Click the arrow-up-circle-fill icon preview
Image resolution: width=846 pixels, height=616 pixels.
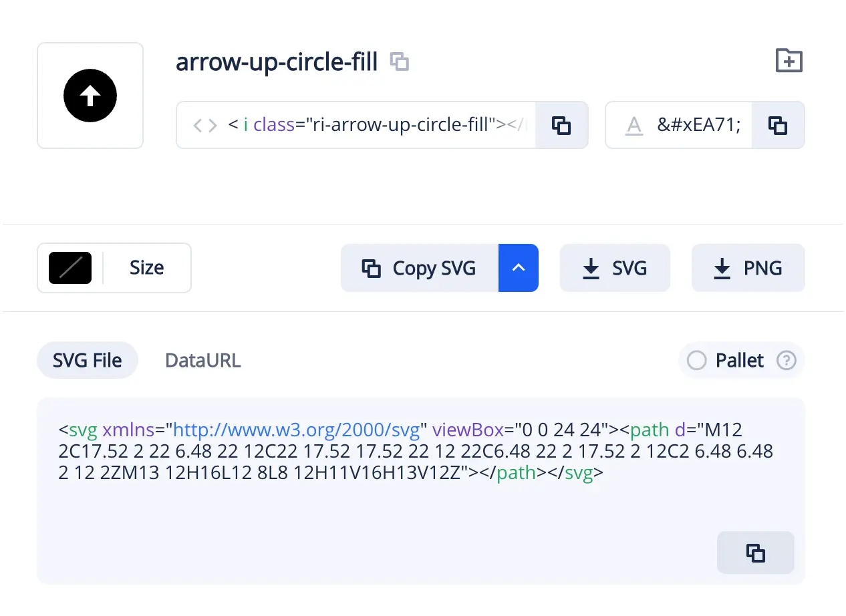(90, 96)
